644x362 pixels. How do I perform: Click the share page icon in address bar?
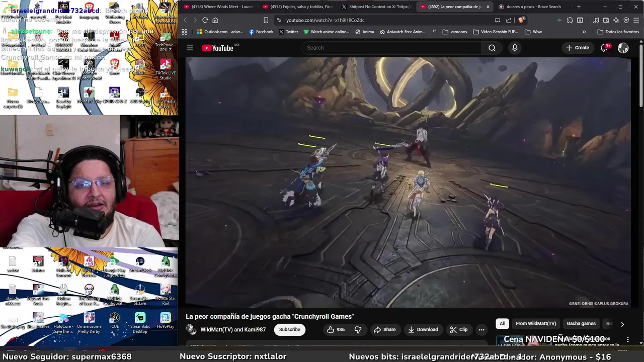pyautogui.click(x=509, y=20)
